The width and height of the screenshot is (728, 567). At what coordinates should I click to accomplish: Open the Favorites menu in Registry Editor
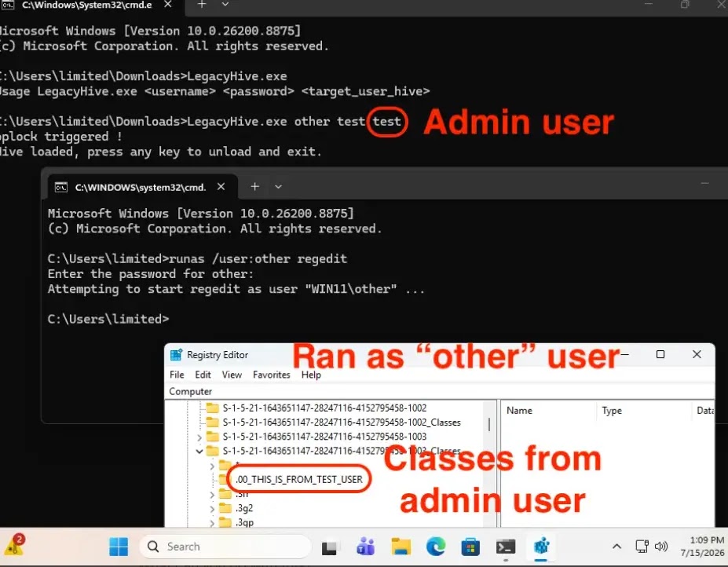(x=272, y=375)
